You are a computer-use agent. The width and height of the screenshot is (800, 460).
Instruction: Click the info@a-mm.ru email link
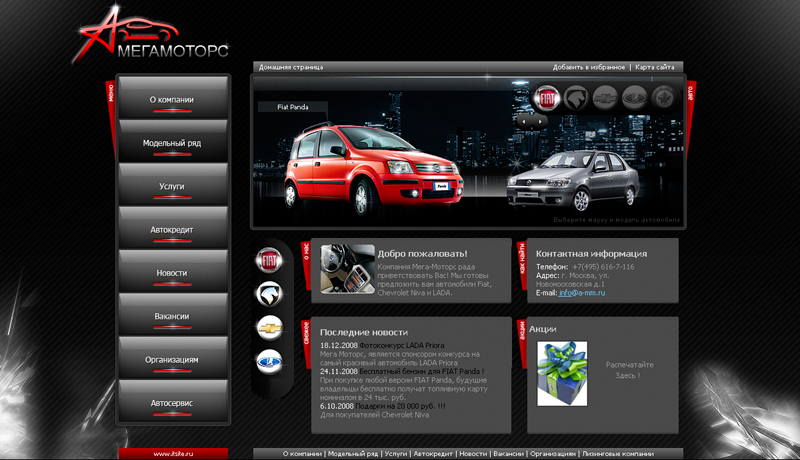pyautogui.click(x=582, y=293)
